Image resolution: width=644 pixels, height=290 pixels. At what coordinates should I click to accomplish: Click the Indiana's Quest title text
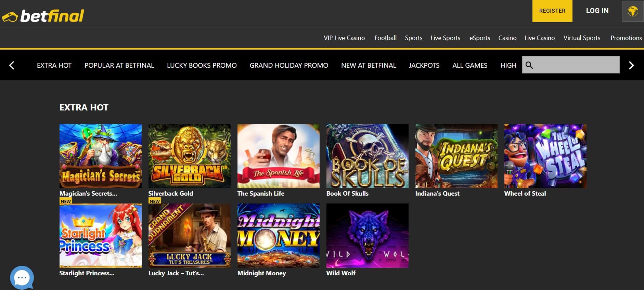(437, 194)
